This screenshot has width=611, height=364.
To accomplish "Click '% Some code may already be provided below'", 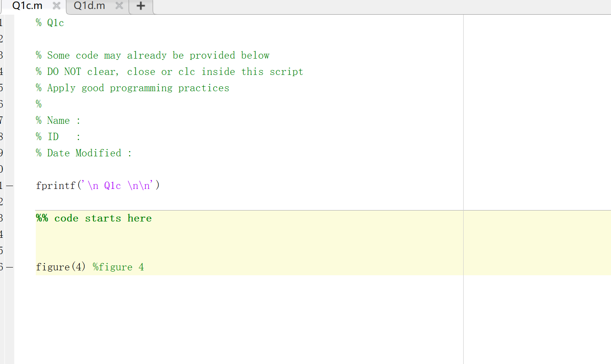I will pos(153,55).
